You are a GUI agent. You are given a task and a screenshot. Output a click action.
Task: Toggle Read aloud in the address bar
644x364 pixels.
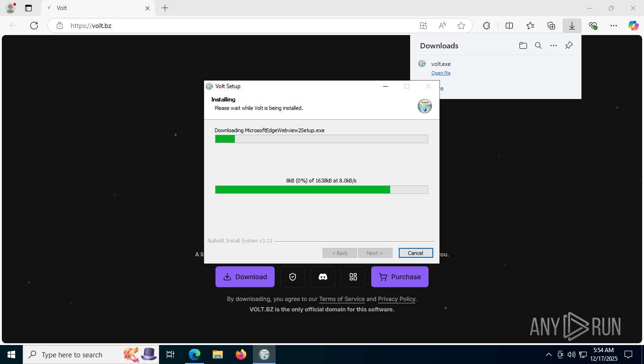[x=442, y=26]
